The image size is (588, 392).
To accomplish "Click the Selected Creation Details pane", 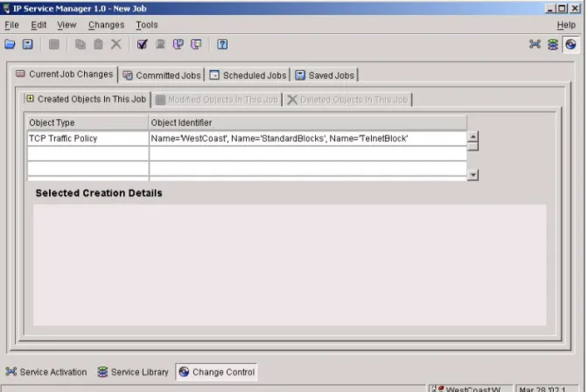I will click(290, 265).
